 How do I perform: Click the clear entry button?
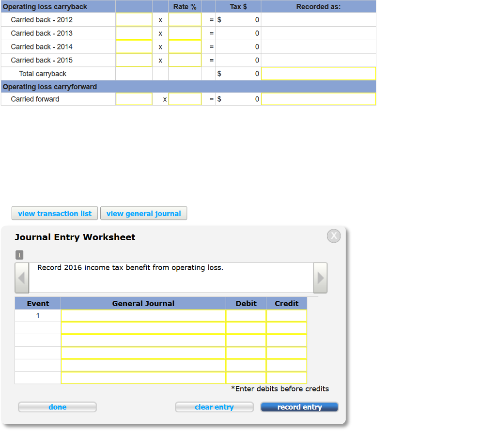click(214, 407)
